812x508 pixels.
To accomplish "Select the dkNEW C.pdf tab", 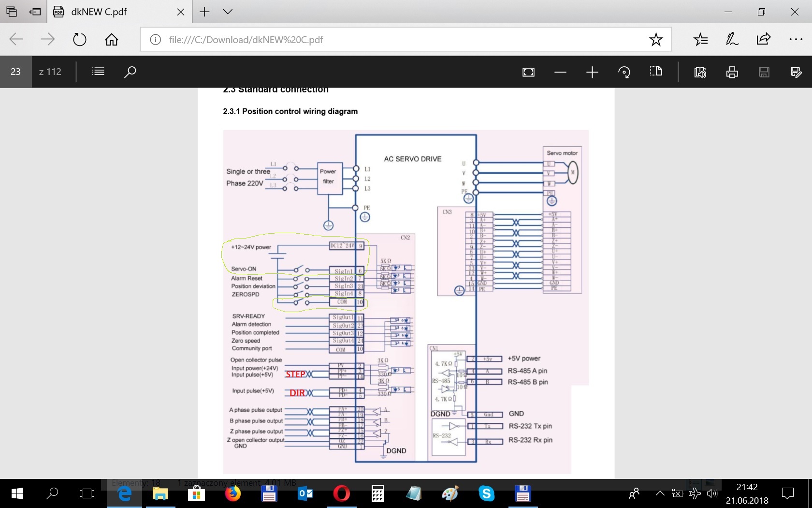I will [x=111, y=12].
